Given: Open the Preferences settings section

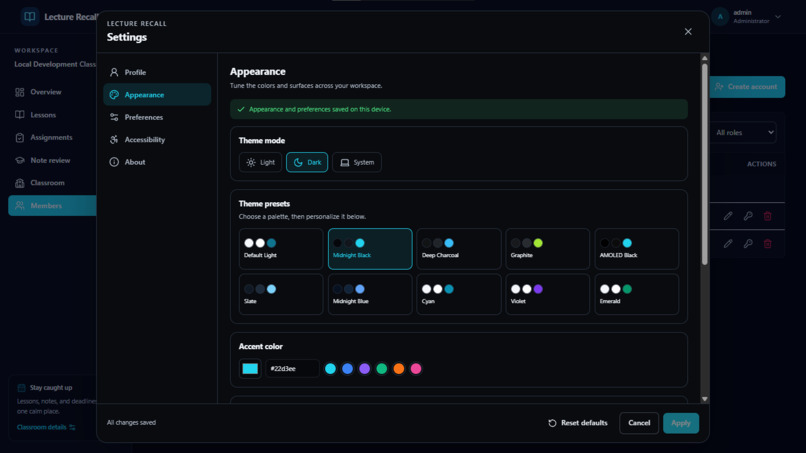Looking at the screenshot, I should pyautogui.click(x=157, y=117).
